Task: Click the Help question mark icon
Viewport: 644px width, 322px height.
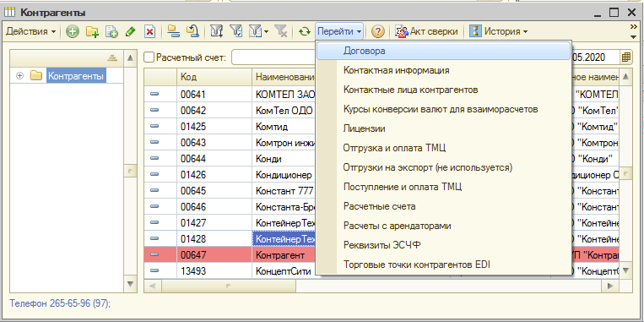Action: (378, 31)
